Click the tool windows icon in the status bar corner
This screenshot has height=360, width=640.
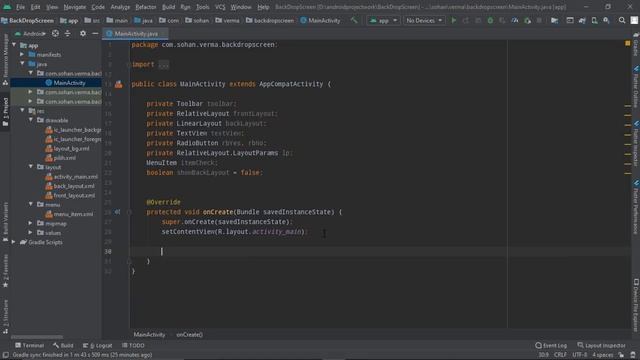coord(5,355)
